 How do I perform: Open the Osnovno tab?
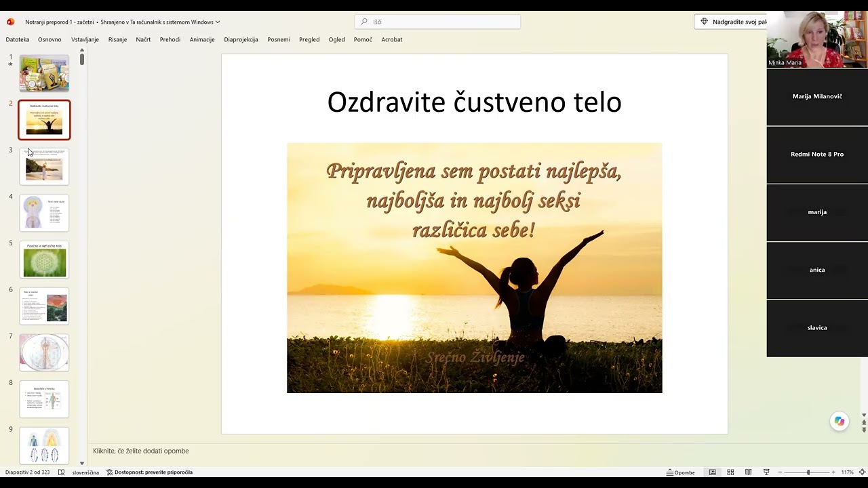[x=50, y=39]
